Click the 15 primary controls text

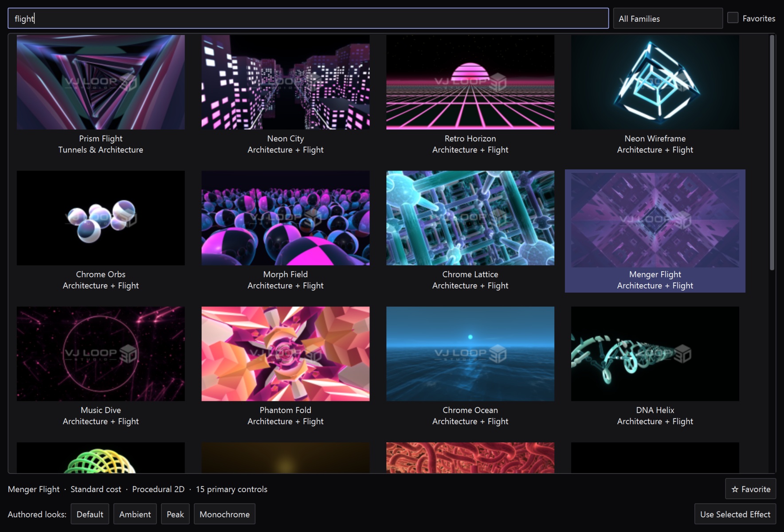click(231, 489)
